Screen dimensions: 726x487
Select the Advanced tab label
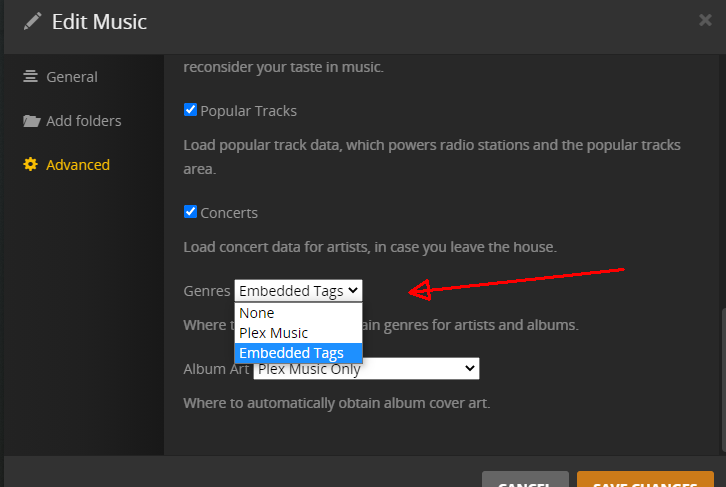(x=78, y=165)
